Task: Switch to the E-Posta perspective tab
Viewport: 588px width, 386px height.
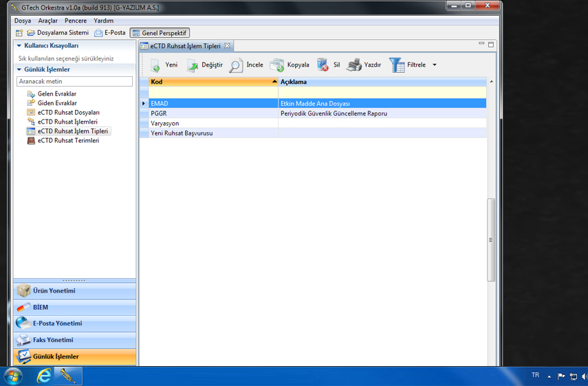Action: (110, 33)
